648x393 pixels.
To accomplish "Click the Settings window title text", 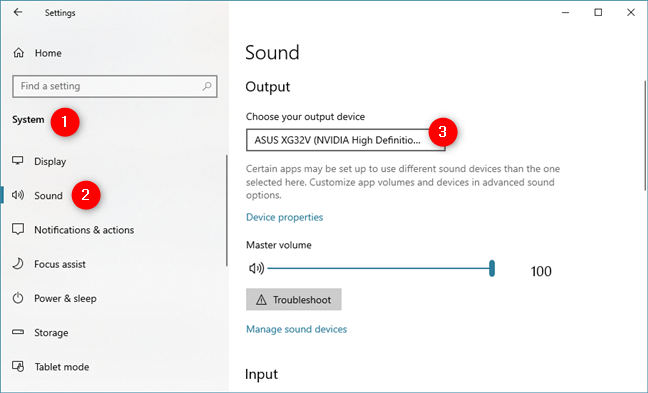I will coord(60,13).
